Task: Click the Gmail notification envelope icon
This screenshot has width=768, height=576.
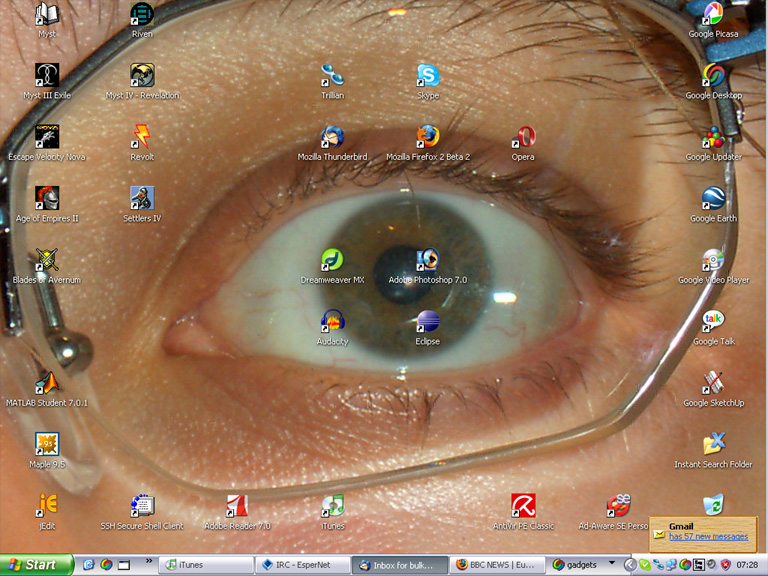Action: click(x=659, y=534)
